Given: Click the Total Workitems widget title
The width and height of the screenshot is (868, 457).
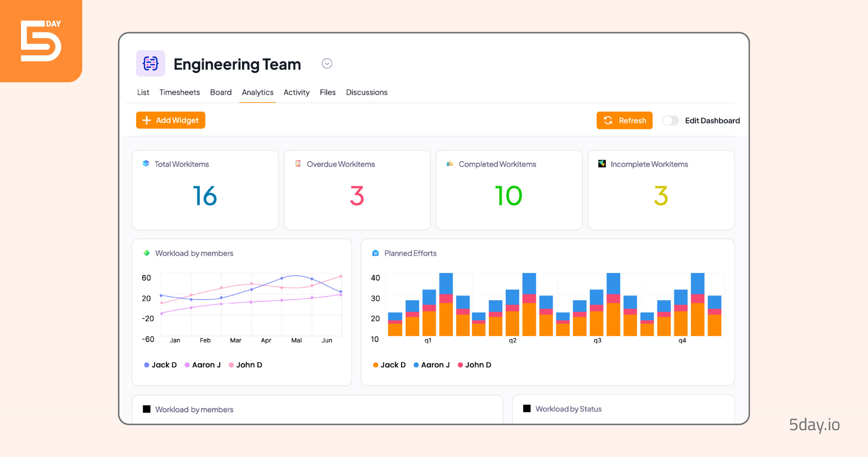Looking at the screenshot, I should point(182,164).
